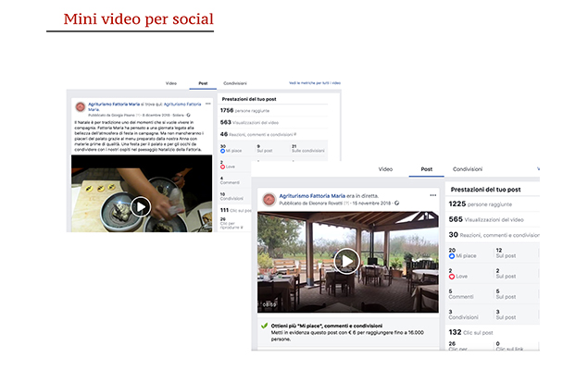Open Condivisioni tab in right screenshot
This screenshot has height=370, width=588.
[468, 169]
